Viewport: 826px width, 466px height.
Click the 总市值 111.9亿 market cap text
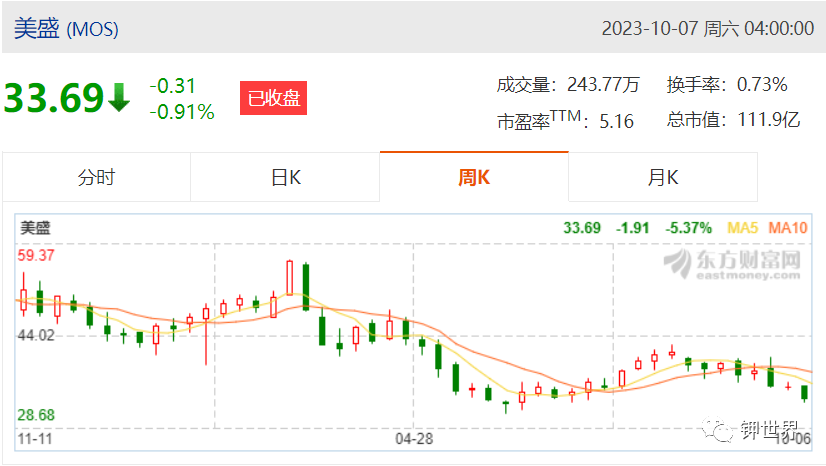(733, 120)
